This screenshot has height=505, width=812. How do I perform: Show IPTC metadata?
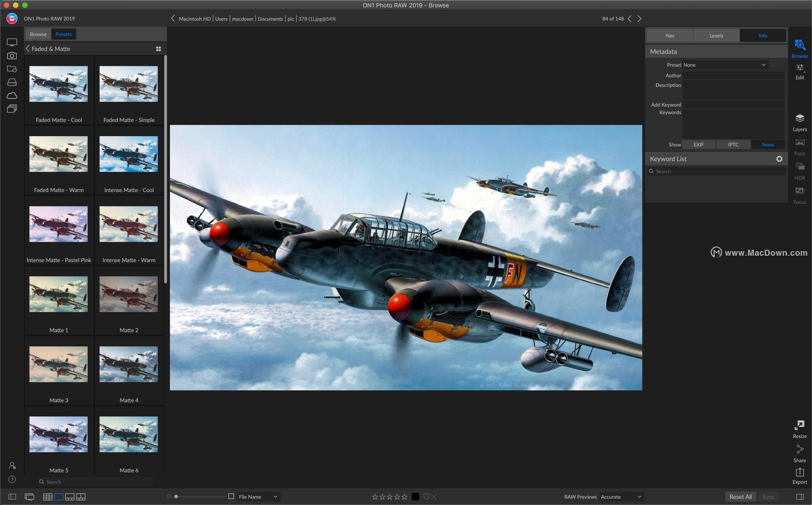(733, 144)
